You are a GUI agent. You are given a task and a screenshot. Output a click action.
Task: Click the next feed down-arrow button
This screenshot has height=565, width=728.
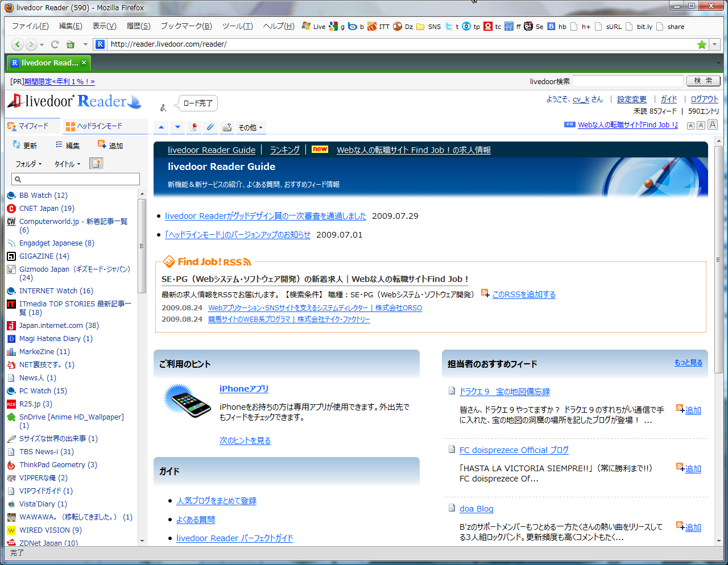pos(177,127)
